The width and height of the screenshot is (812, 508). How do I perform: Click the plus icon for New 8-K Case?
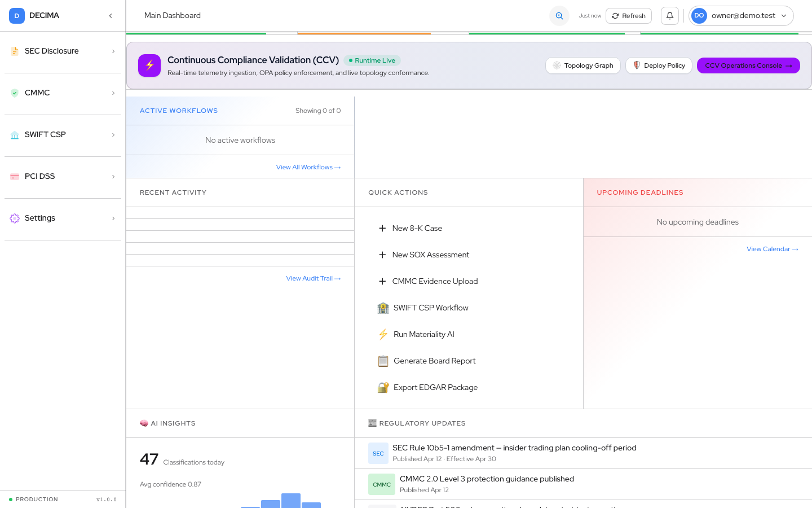pos(382,228)
